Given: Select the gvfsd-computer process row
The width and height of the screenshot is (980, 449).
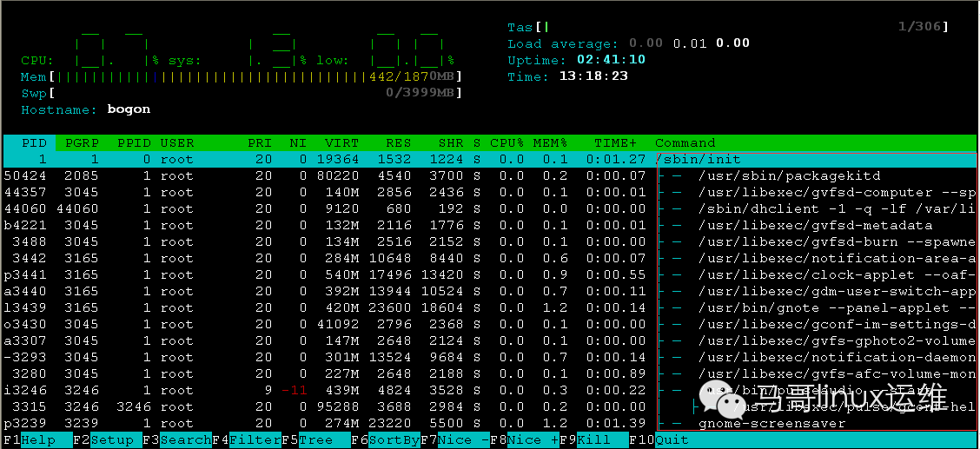Looking at the screenshot, I should pyautogui.click(x=490, y=192).
